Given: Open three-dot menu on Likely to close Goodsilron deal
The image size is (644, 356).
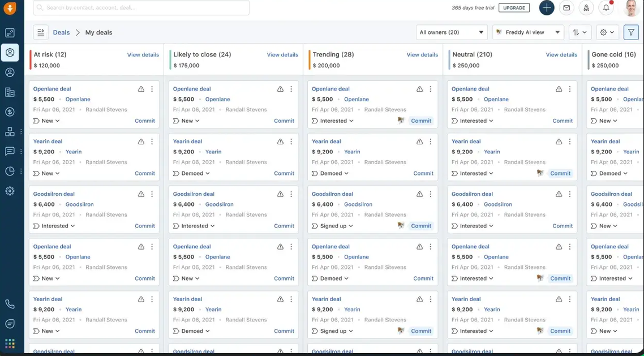Looking at the screenshot, I should point(291,194).
